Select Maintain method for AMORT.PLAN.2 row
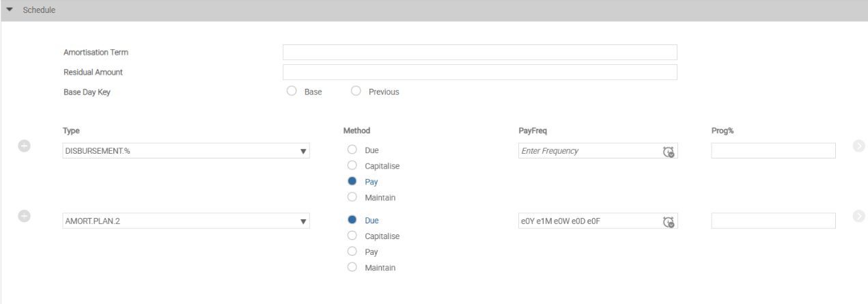The image size is (868, 304). coord(352,267)
